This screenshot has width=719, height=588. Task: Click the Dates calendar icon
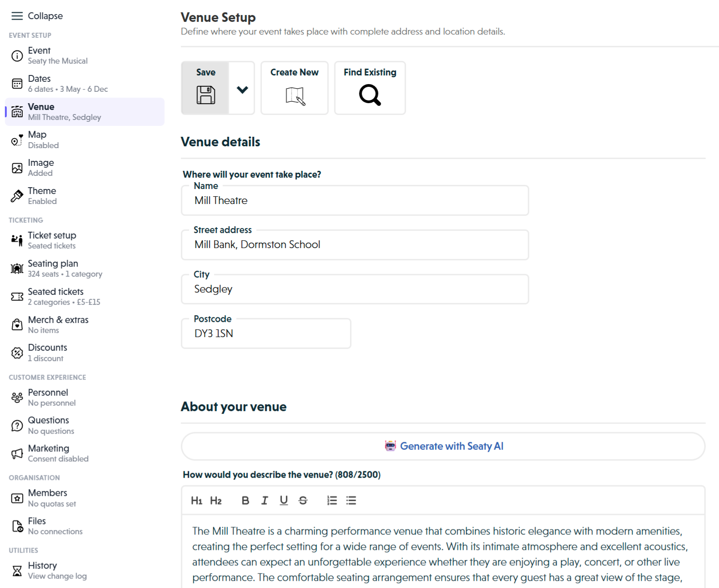click(17, 84)
